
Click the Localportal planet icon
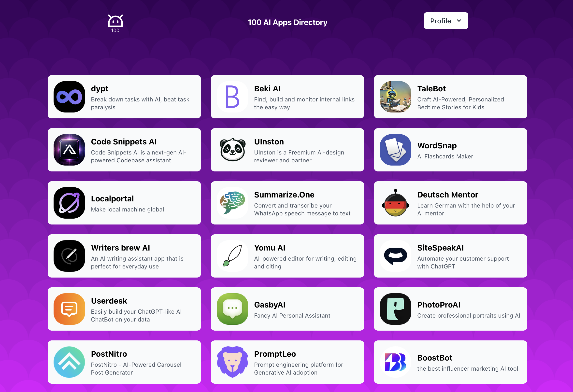click(x=69, y=203)
